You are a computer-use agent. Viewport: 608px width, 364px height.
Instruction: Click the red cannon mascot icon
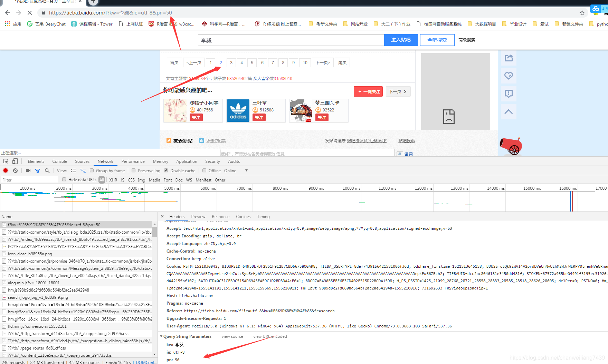tap(511, 146)
